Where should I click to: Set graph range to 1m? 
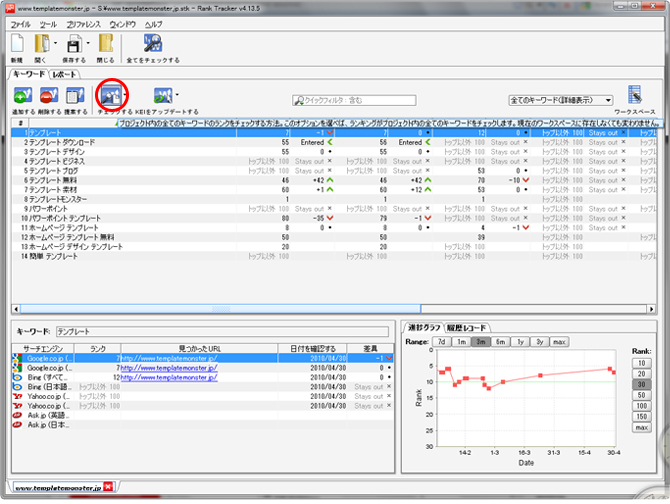(461, 342)
